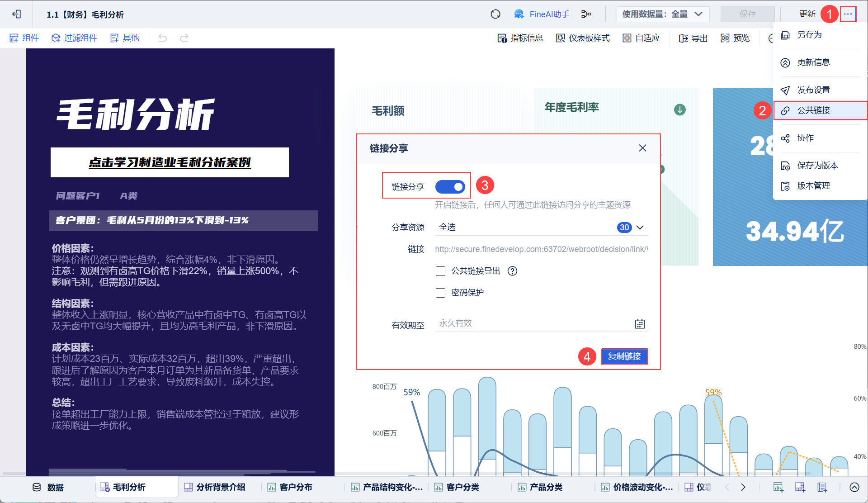Expand the 分享资源 全选 dropdown
The width and height of the screenshot is (868, 503).
tap(640, 228)
